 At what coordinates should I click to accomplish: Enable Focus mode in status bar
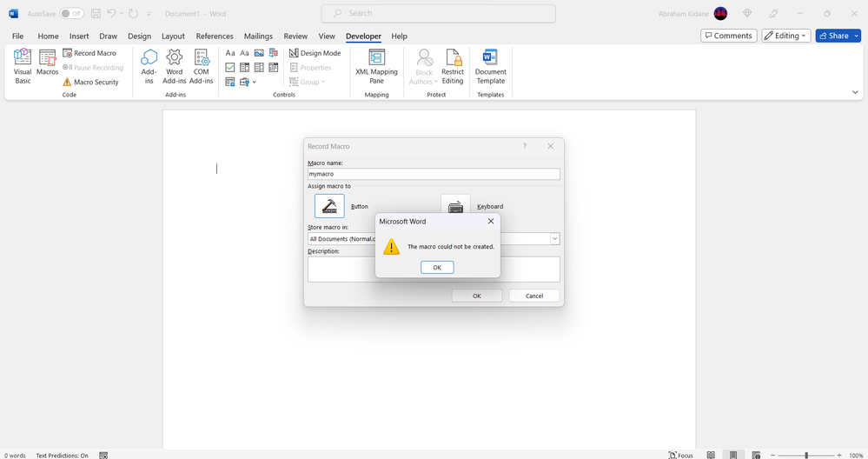pyautogui.click(x=681, y=456)
